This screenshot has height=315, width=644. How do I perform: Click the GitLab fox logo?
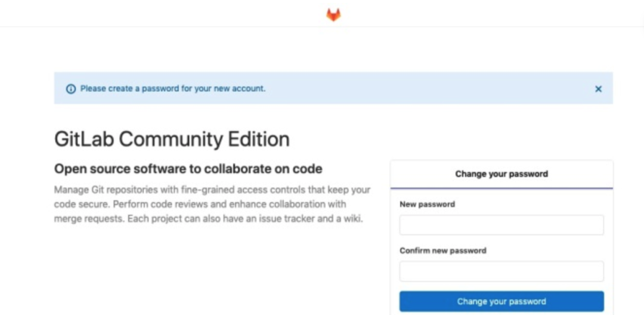tap(333, 15)
